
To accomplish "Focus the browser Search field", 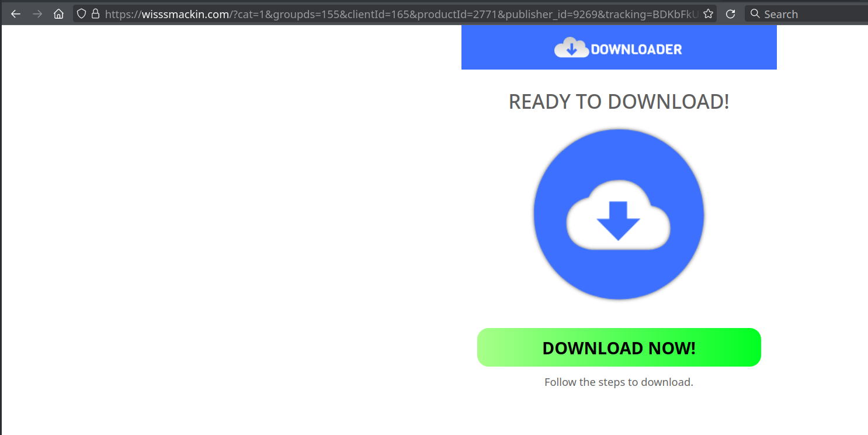I will coord(806,14).
